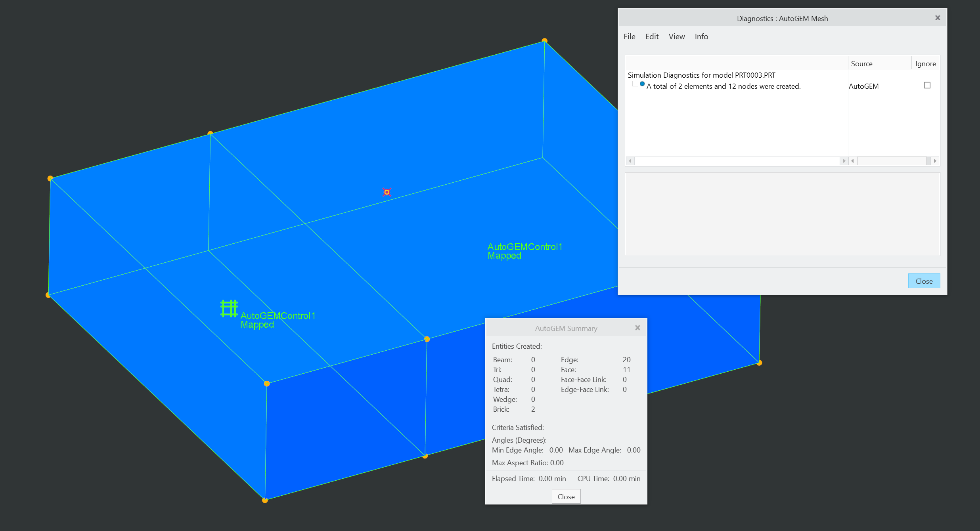
Task: Click the left scroll arrow under the diagnostics list
Action: pos(630,160)
